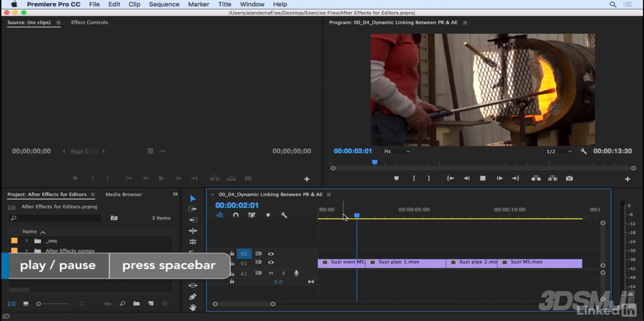Screen dimensions: 644x321
Task: Open the 1/2 playback resolution dropdown
Action: [x=558, y=152]
